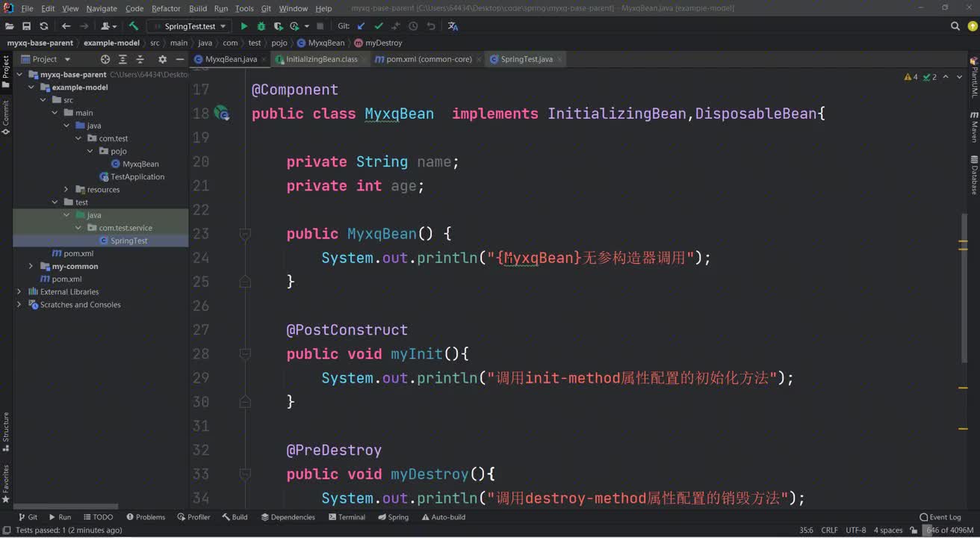Expand all nodes in Project panel
Viewport: 980px width, 538px height.
click(x=122, y=59)
